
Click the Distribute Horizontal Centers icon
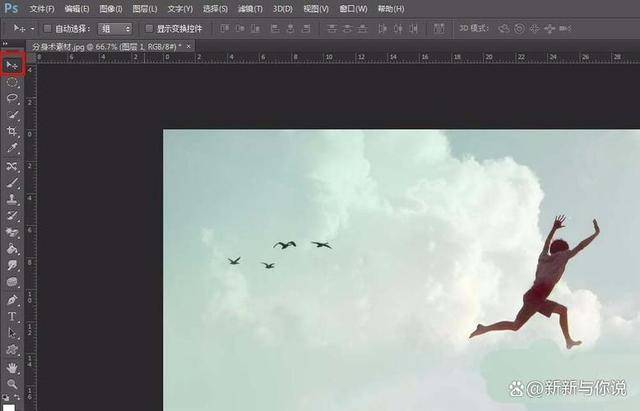[x=398, y=29]
